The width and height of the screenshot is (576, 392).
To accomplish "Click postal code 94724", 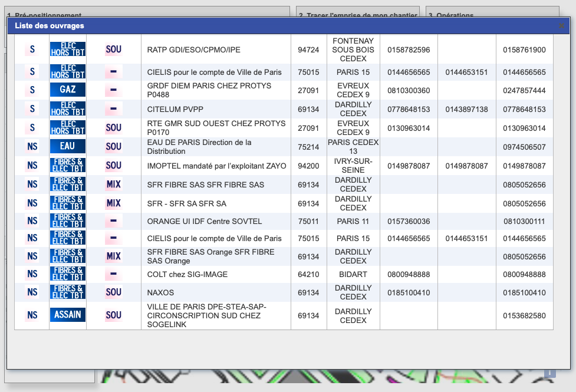I will tap(308, 50).
